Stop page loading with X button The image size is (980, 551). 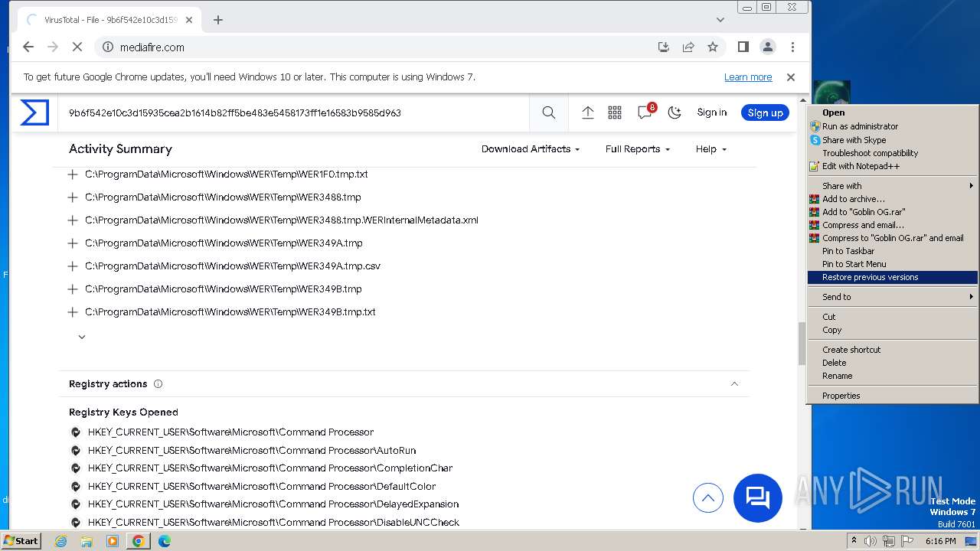pyautogui.click(x=77, y=47)
